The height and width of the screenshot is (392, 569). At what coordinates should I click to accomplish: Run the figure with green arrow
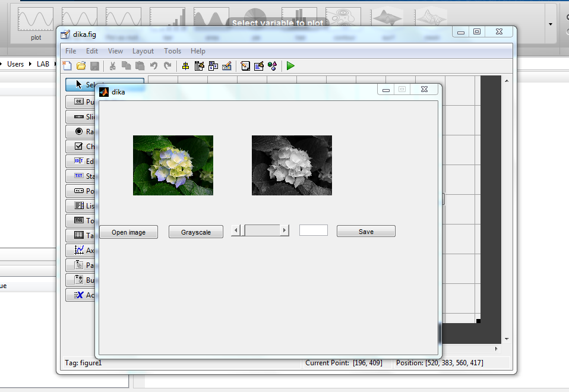290,66
